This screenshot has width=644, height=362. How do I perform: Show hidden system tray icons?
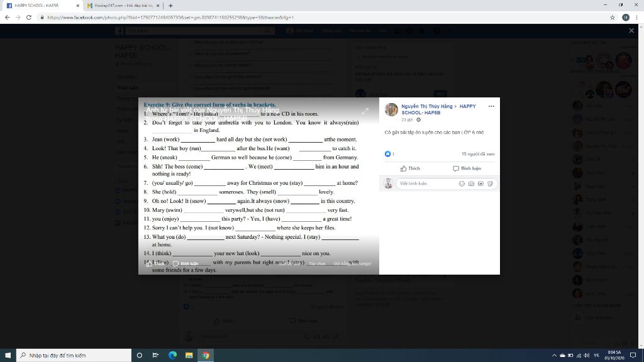[x=554, y=356]
